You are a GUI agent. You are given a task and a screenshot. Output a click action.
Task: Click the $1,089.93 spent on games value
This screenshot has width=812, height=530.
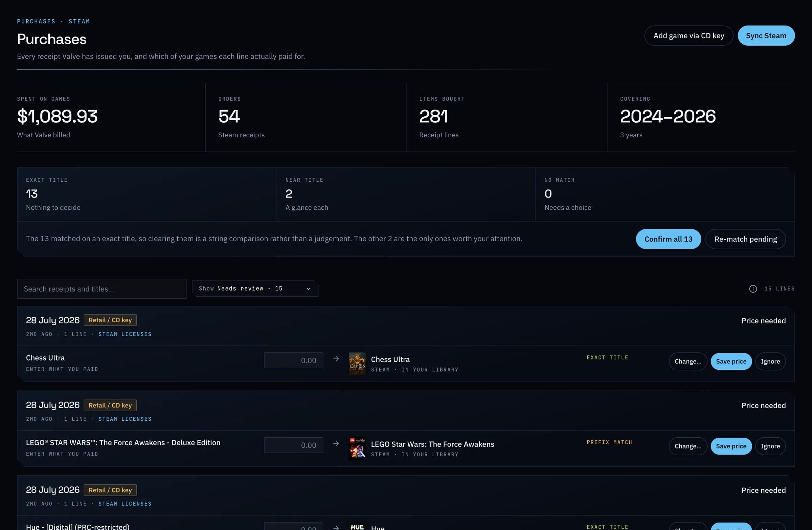click(x=57, y=116)
